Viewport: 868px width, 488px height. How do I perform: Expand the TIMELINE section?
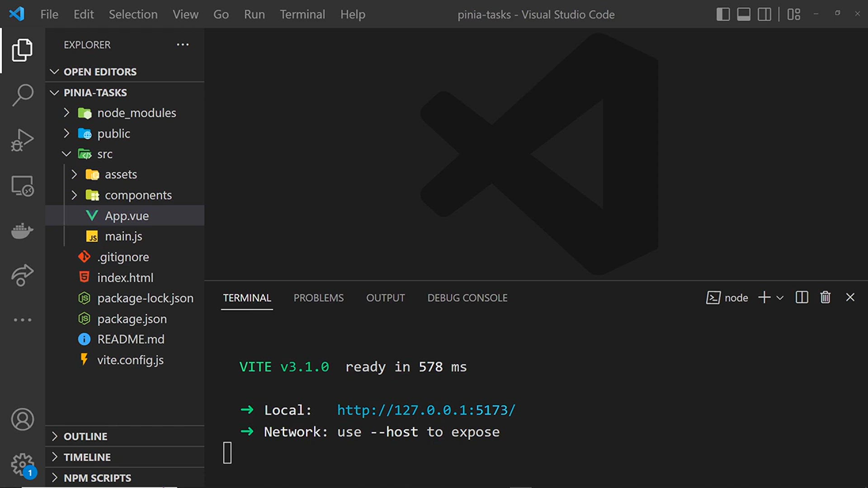coord(125,457)
